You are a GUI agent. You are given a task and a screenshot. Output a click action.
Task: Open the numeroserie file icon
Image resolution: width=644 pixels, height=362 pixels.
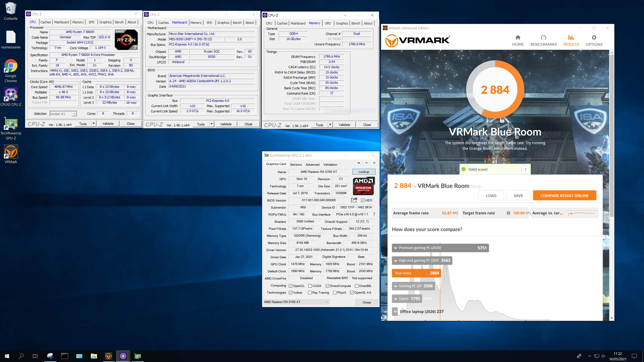[11, 40]
